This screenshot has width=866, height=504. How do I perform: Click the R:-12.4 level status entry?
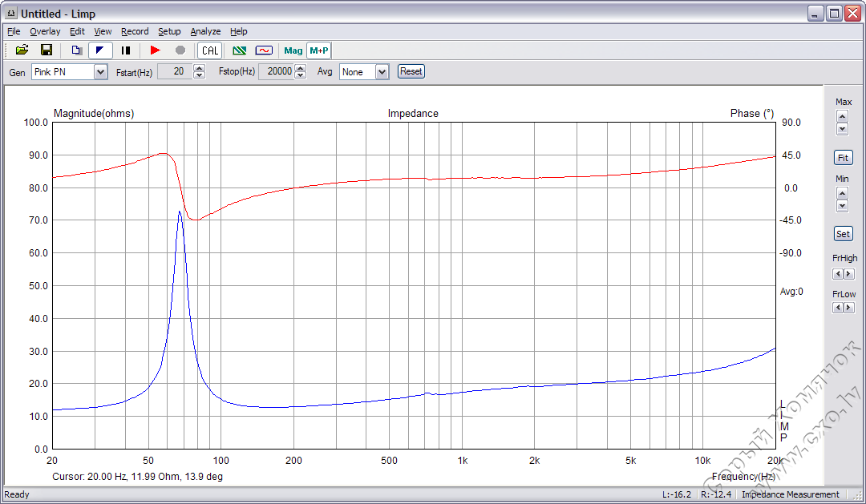coord(716,494)
